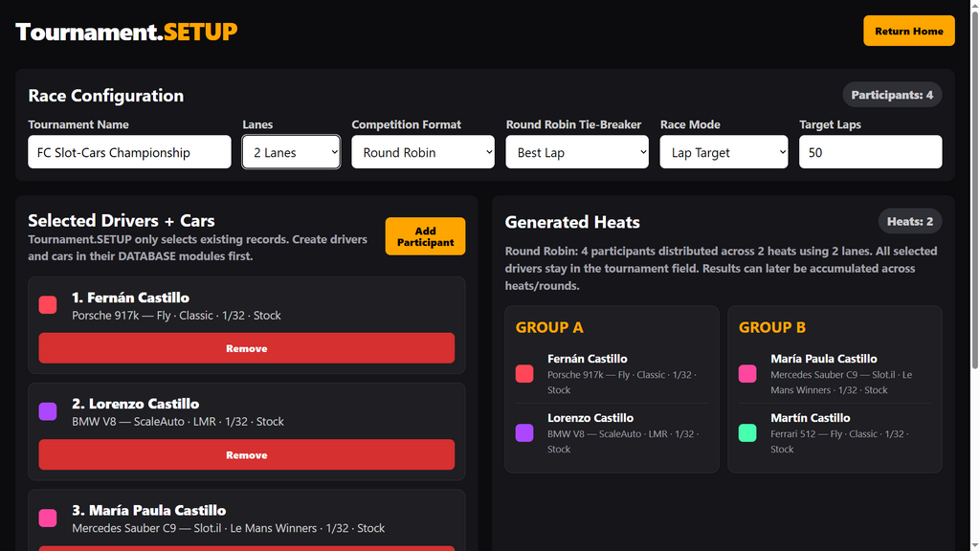980x551 pixels.
Task: Click the pink swatch in Group B
Action: (747, 374)
